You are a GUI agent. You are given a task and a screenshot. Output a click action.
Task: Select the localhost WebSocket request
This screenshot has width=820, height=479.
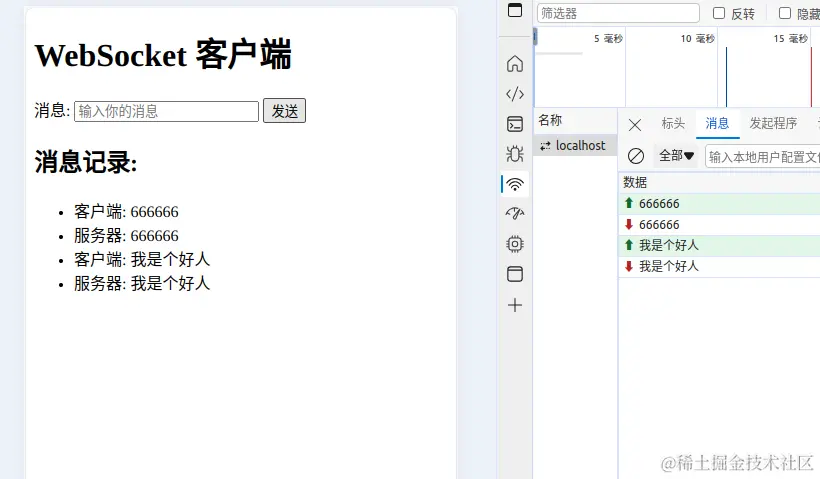click(575, 145)
